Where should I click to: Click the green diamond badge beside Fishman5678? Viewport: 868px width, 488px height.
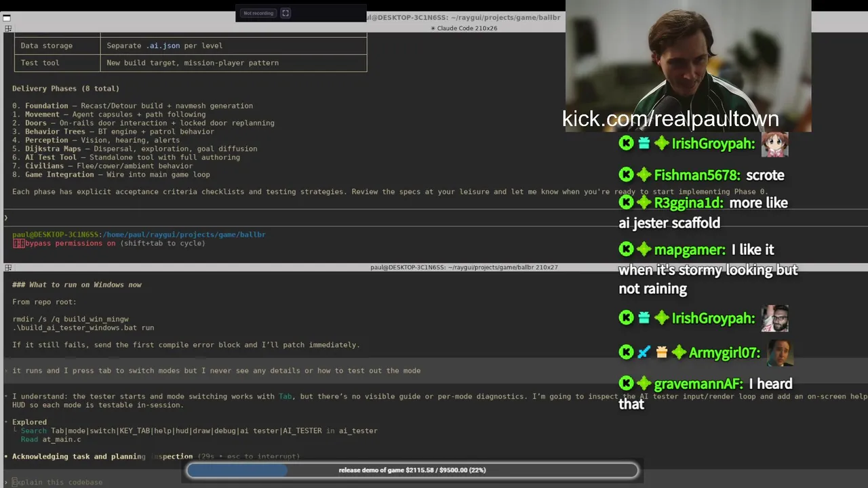click(x=644, y=175)
